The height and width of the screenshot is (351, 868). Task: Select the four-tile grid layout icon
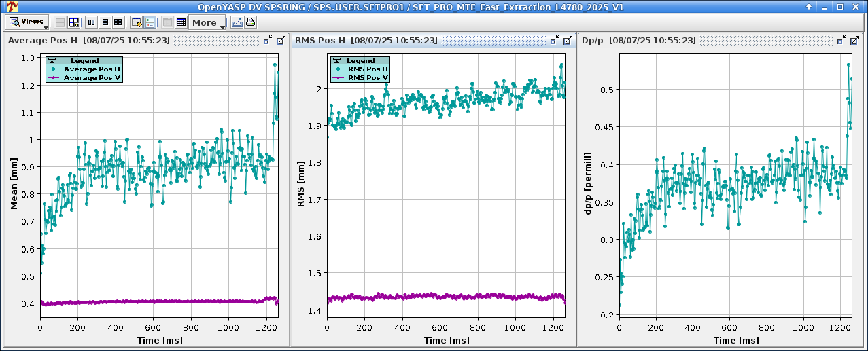(118, 22)
